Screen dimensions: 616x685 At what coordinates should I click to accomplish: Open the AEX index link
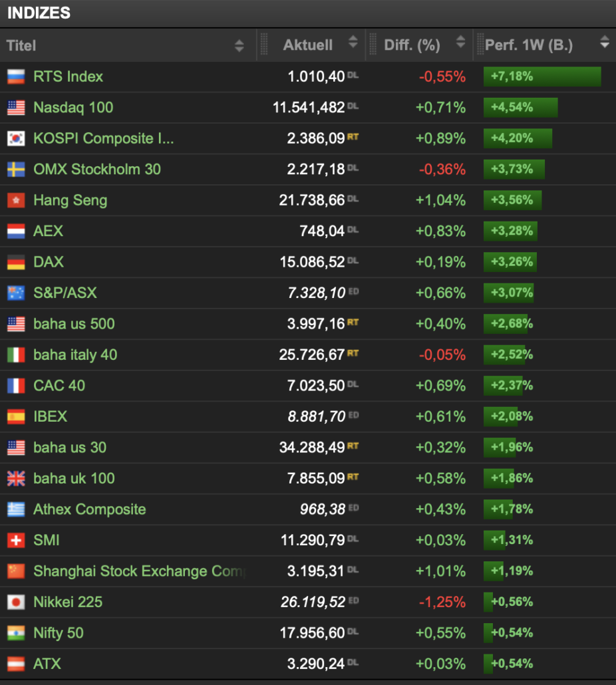48,231
